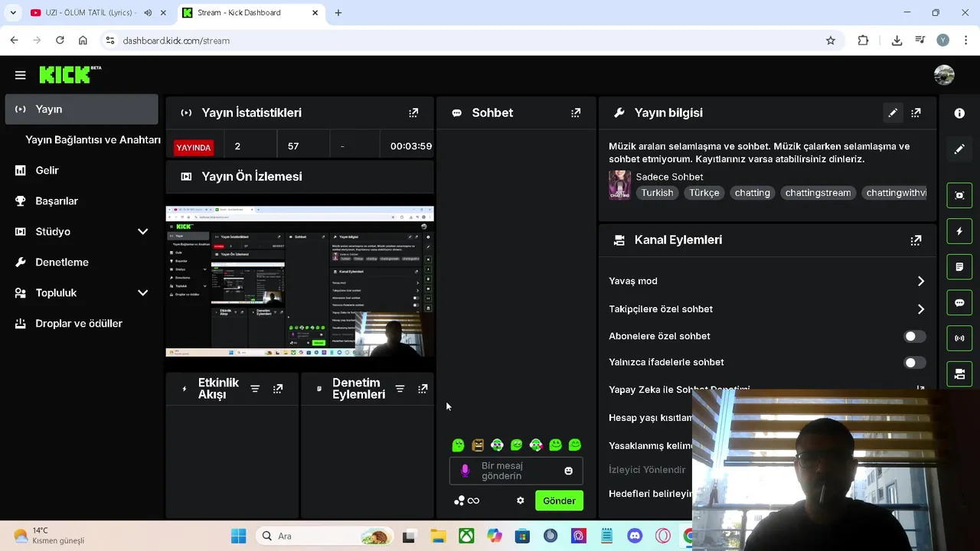Click the pencil icon in right sidebar

click(x=959, y=149)
